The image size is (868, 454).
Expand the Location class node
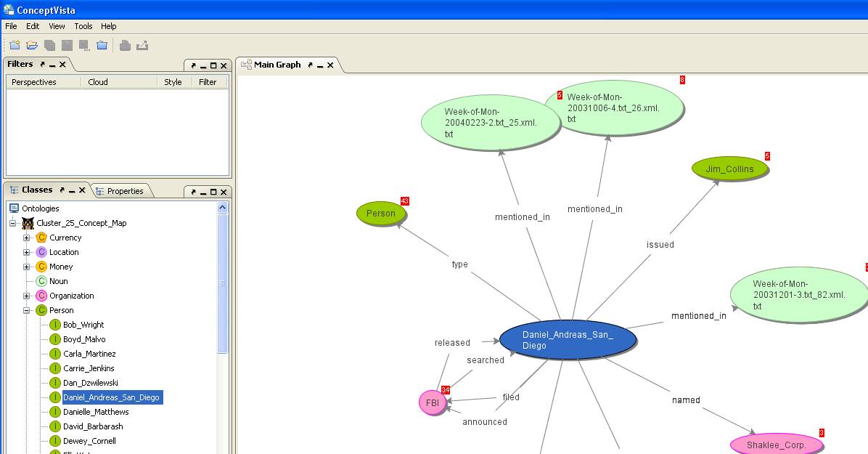27,252
